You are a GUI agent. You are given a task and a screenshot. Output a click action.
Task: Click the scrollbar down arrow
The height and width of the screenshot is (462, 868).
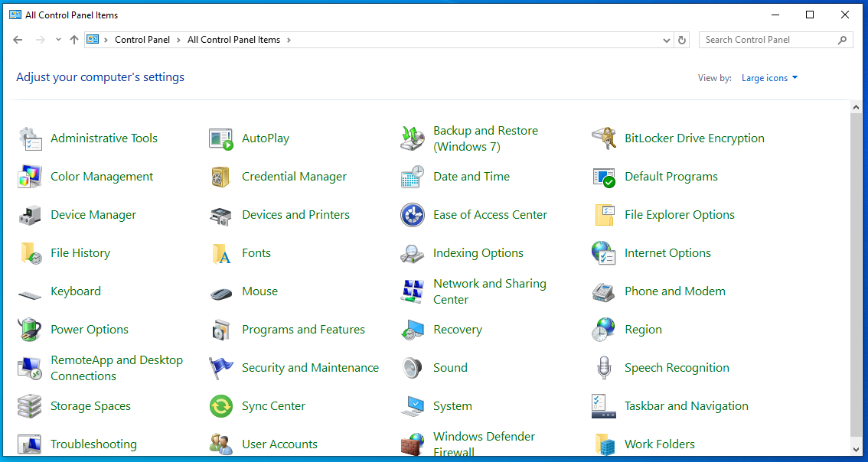coord(857,450)
